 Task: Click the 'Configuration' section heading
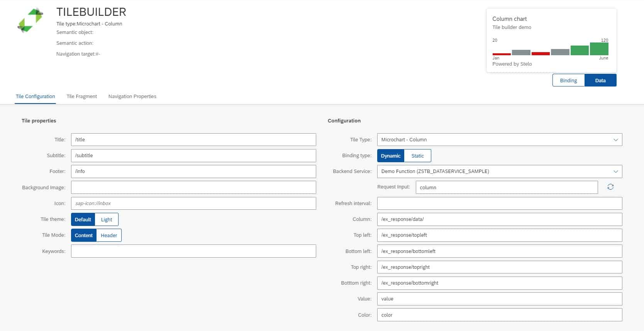[x=344, y=121]
